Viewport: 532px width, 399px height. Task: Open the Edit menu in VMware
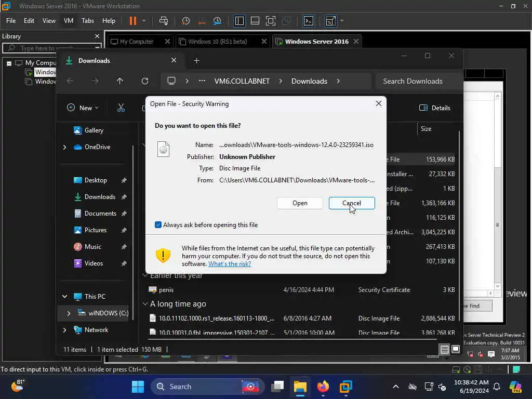click(29, 21)
